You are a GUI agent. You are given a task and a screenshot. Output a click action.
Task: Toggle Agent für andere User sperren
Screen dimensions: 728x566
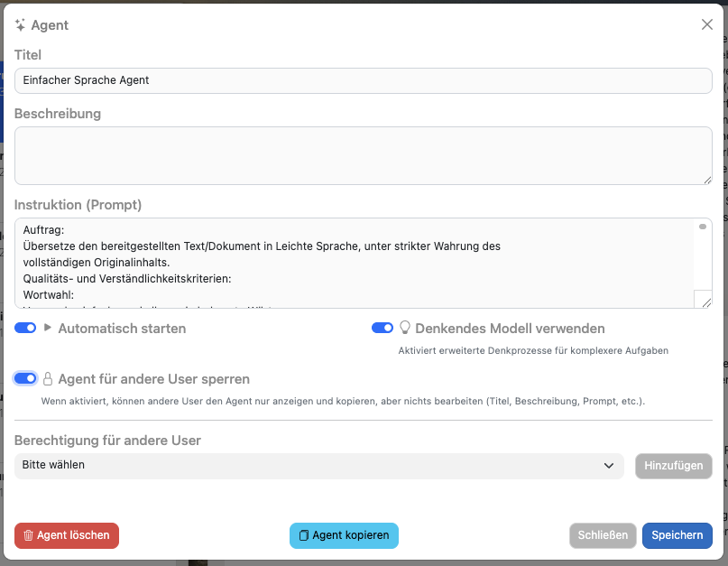25,378
